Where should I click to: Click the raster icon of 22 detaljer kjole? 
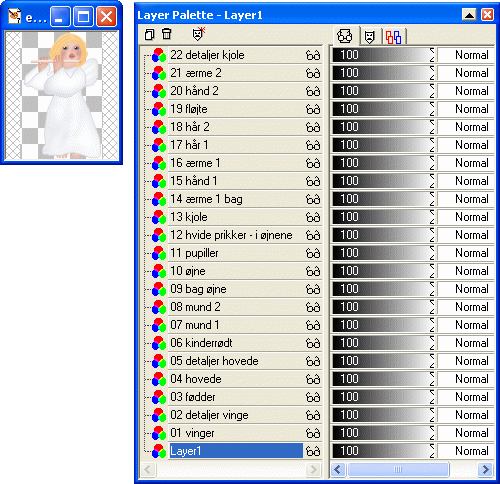coord(159,55)
